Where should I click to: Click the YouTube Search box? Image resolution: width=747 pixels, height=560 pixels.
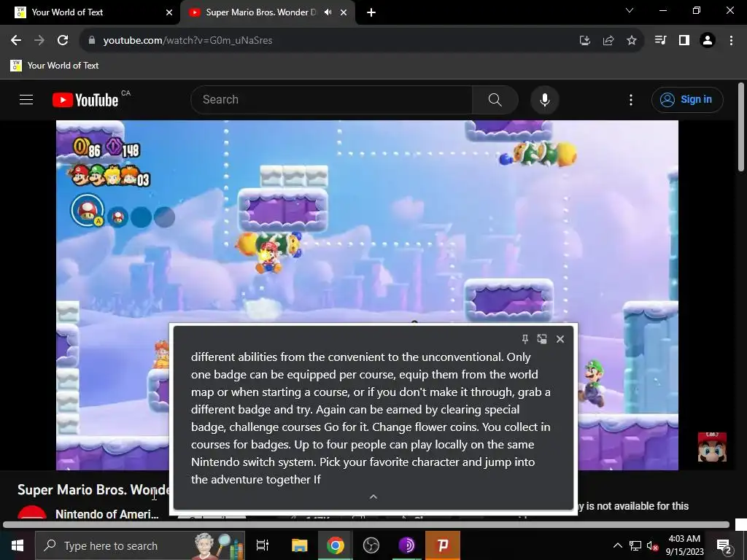pos(331,99)
